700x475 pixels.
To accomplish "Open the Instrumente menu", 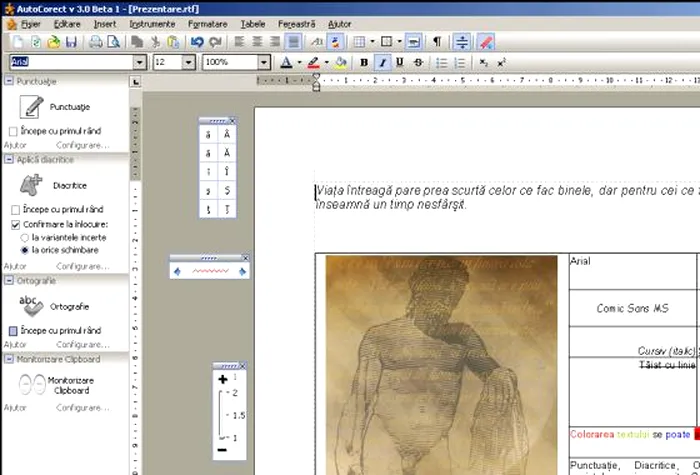I will click(152, 24).
